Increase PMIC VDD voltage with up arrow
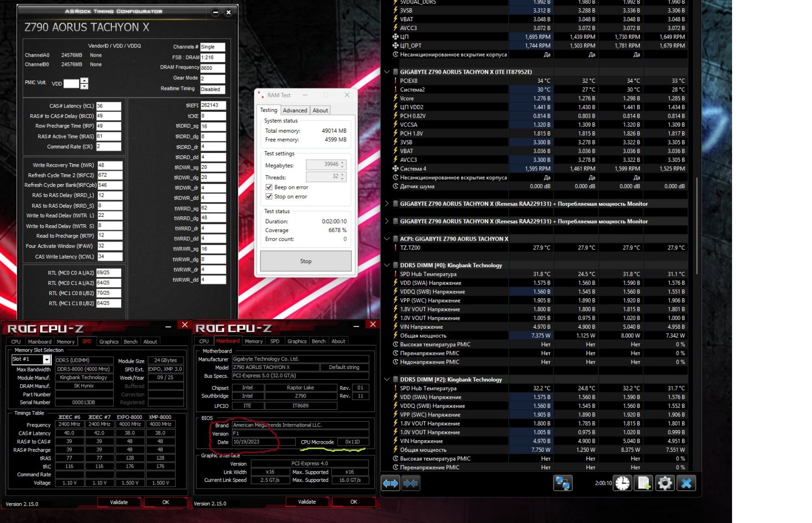 click(84, 80)
